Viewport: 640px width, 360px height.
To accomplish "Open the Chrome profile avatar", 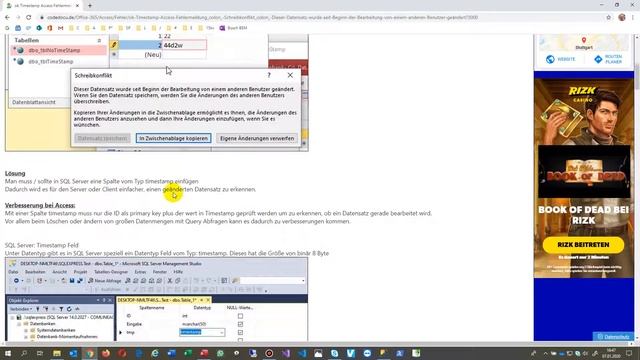I will pyautogui.click(x=622, y=18).
